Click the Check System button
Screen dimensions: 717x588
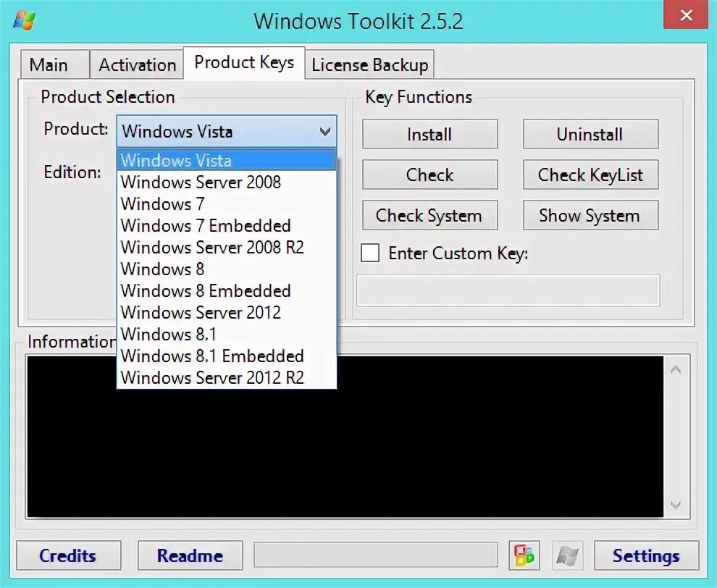(429, 215)
